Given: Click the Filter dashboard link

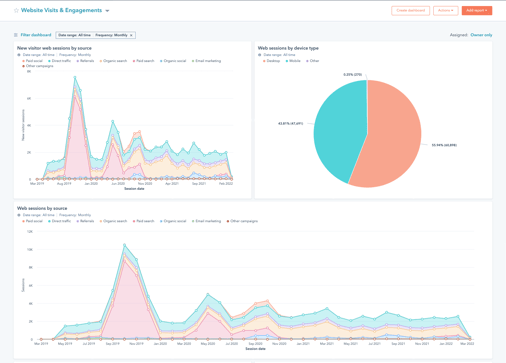Looking at the screenshot, I should 36,35.
